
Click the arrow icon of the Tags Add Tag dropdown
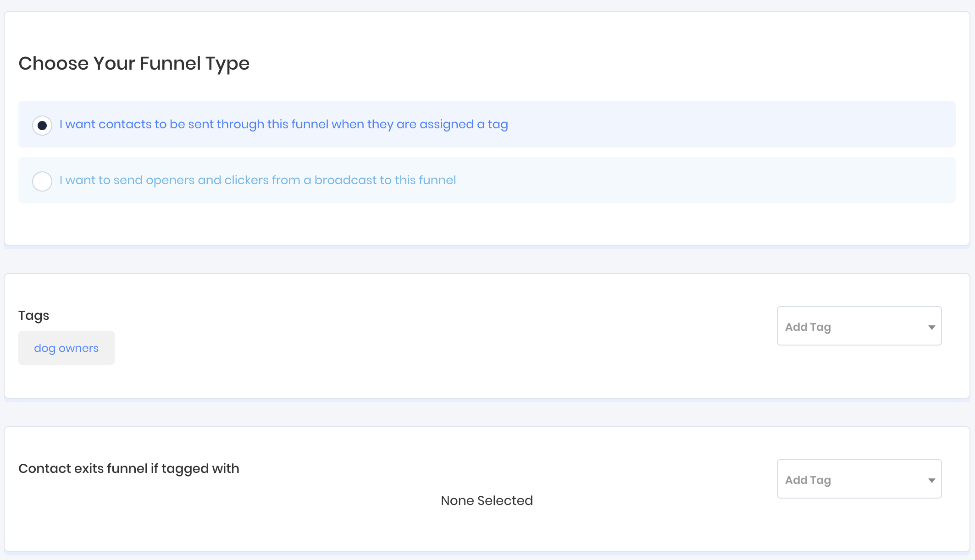point(931,327)
